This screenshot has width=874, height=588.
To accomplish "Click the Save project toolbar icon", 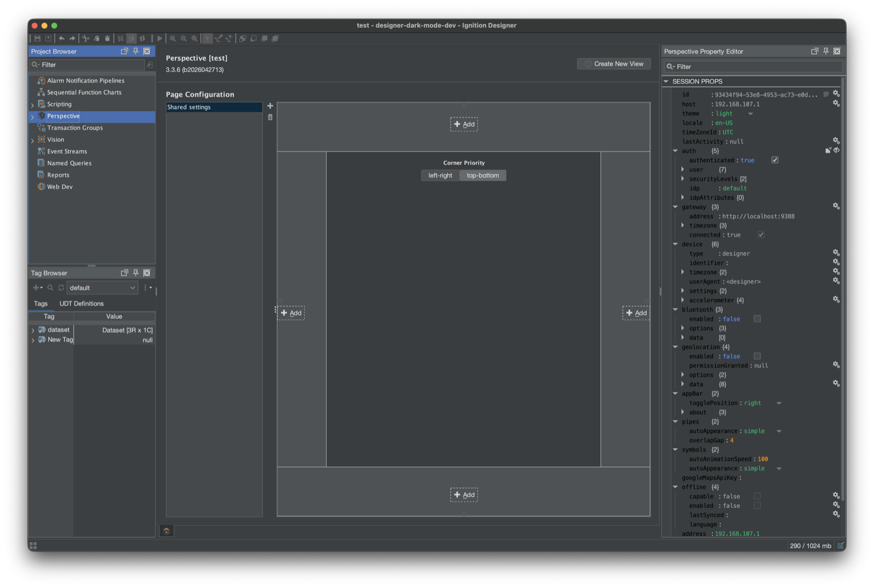I will (x=38, y=39).
